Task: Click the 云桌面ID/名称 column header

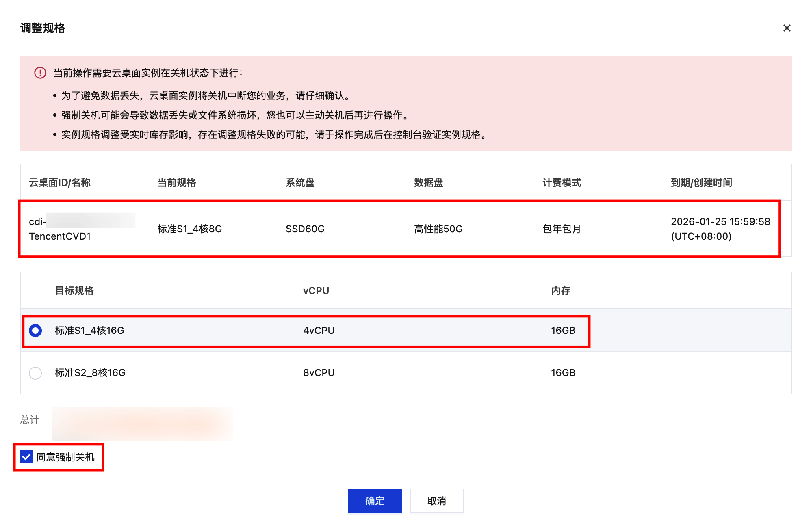Action: (60, 183)
